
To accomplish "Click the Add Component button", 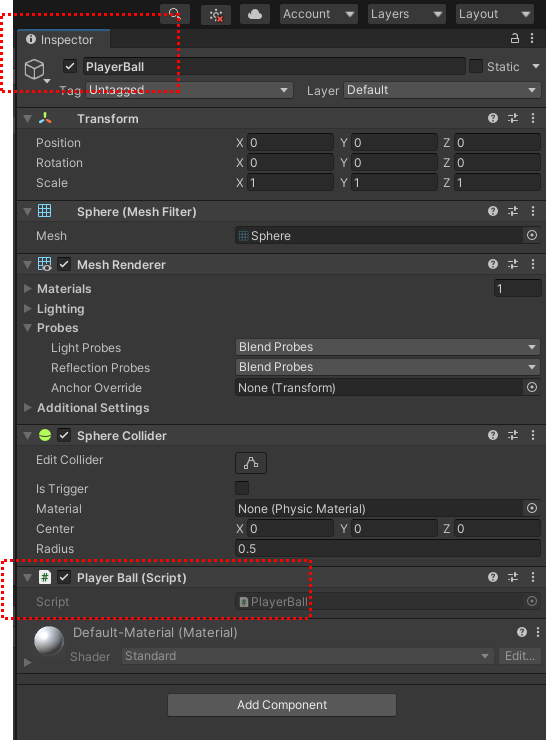I will 282,705.
